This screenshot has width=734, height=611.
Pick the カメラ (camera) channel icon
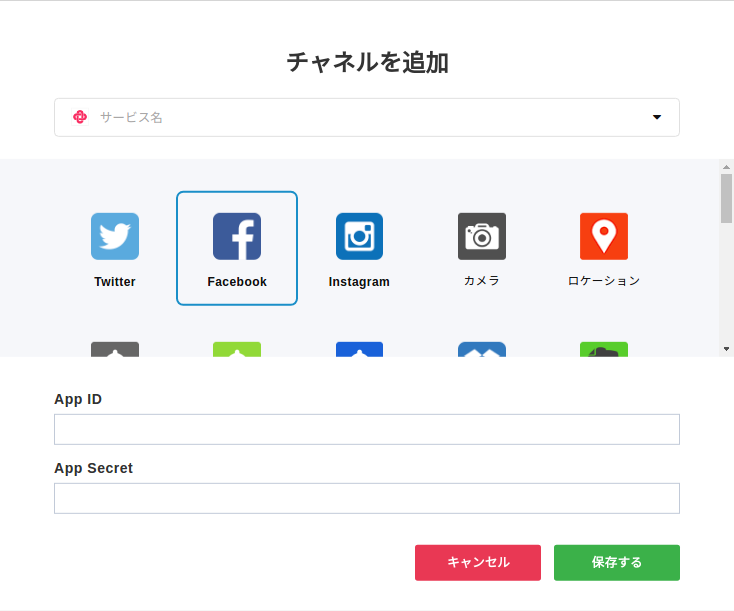coord(482,236)
